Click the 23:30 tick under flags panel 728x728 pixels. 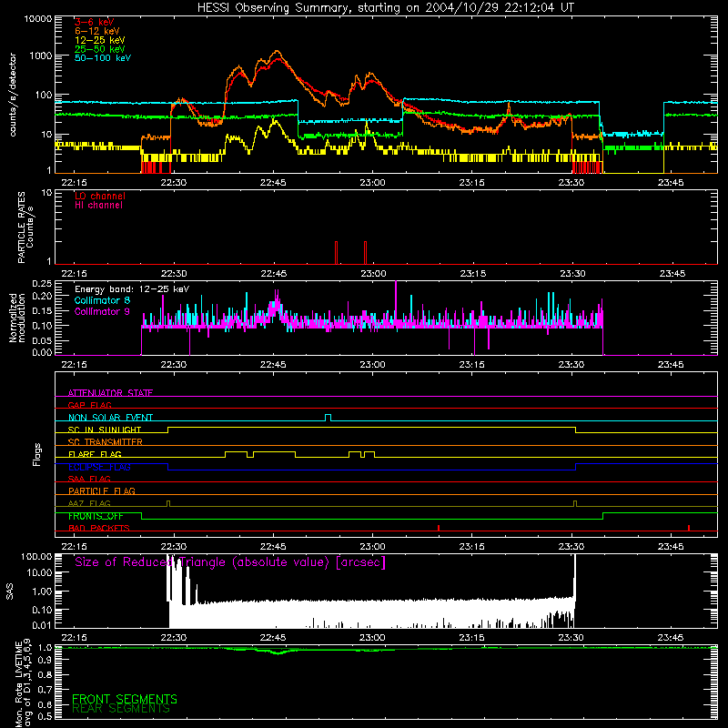pos(571,547)
